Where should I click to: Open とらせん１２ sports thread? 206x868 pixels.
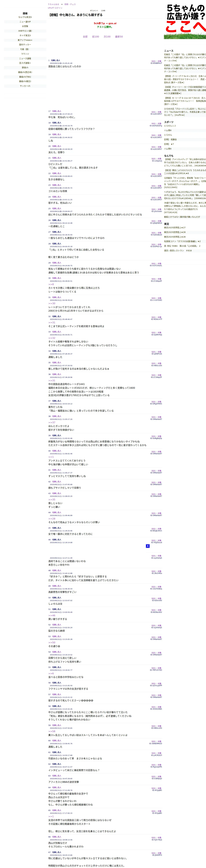click(x=170, y=126)
